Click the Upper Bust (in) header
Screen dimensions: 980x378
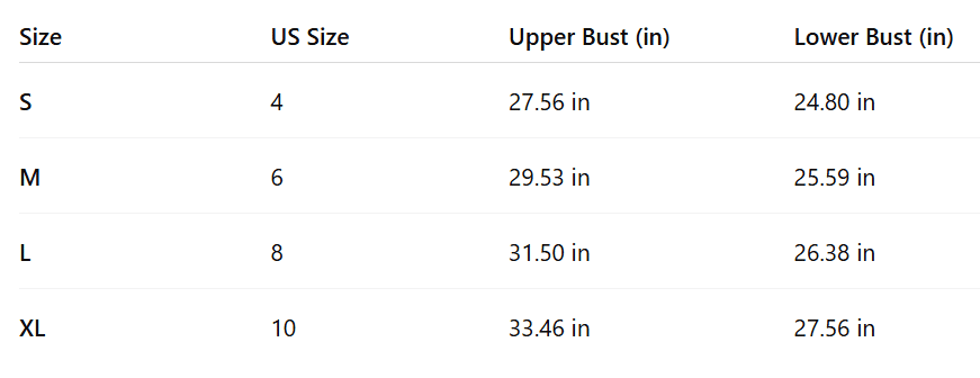click(x=589, y=37)
